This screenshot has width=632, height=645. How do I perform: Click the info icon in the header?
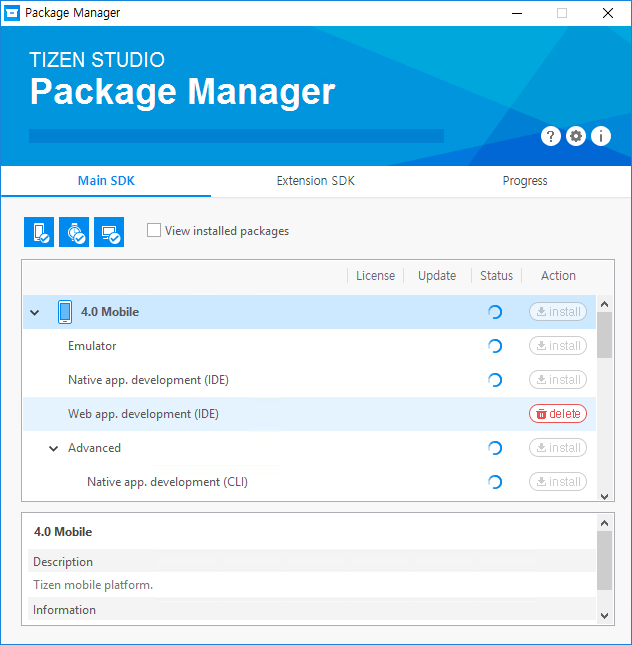pyautogui.click(x=601, y=136)
